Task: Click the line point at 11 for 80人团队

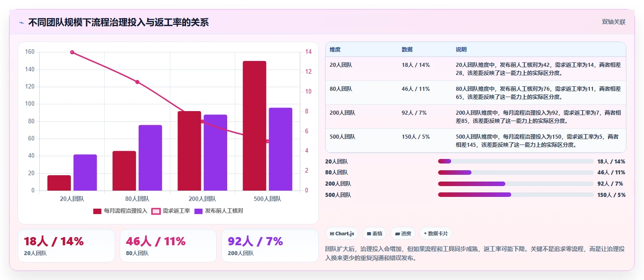Action: point(137,82)
